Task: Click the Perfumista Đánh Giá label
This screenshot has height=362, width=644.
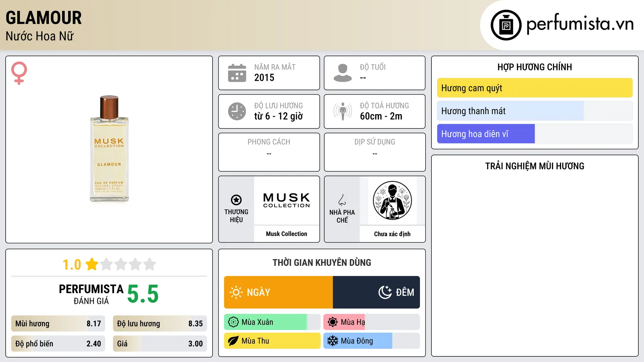Action: pos(91,294)
